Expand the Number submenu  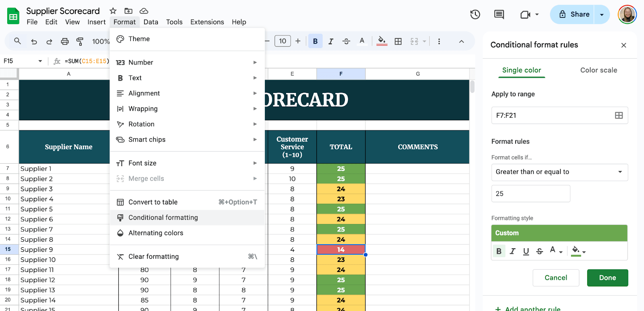[187, 62]
